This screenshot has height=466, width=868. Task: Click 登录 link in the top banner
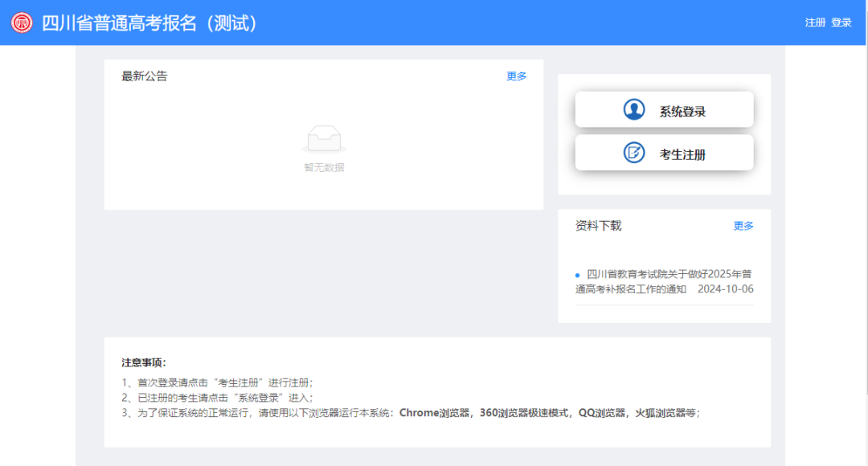click(841, 22)
